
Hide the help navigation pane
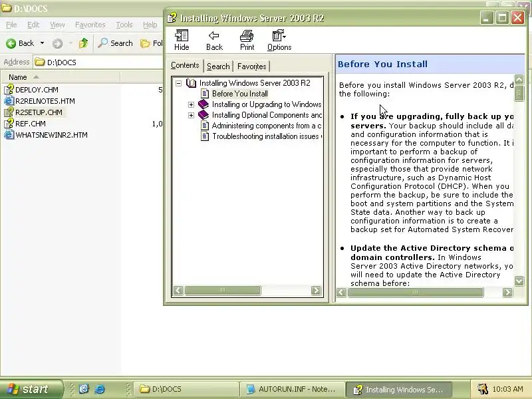pyautogui.click(x=182, y=41)
